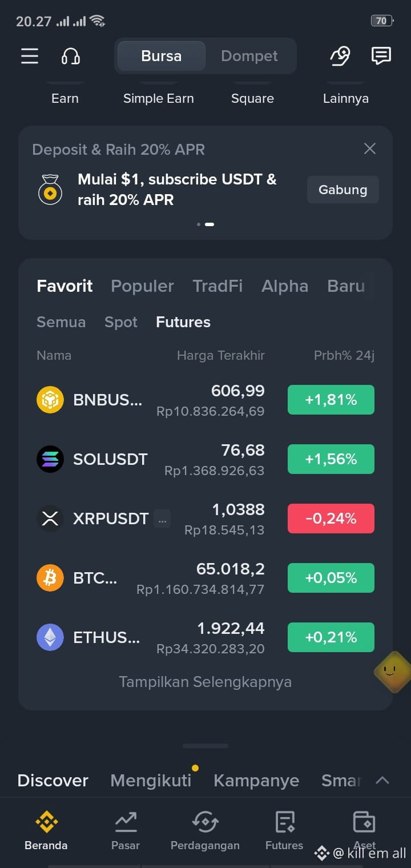Viewport: 411px width, 868px height.
Task: Switch to the Populer tab
Action: [142, 286]
